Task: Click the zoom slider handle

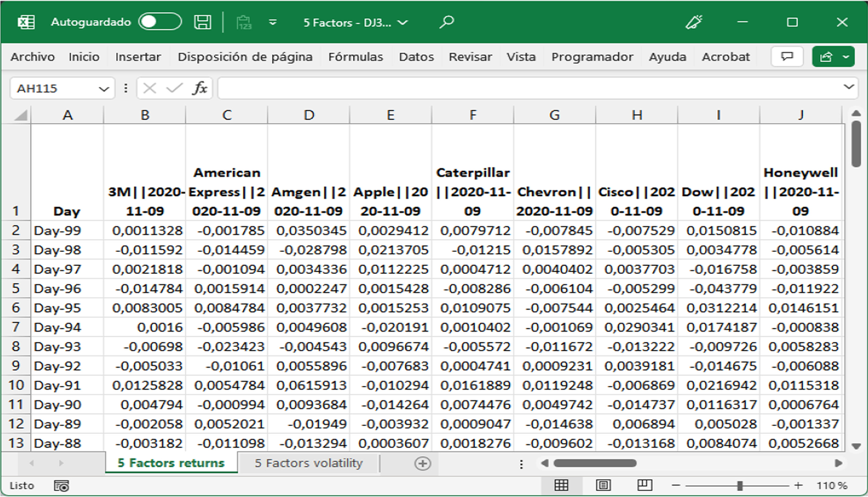Action: [740, 485]
